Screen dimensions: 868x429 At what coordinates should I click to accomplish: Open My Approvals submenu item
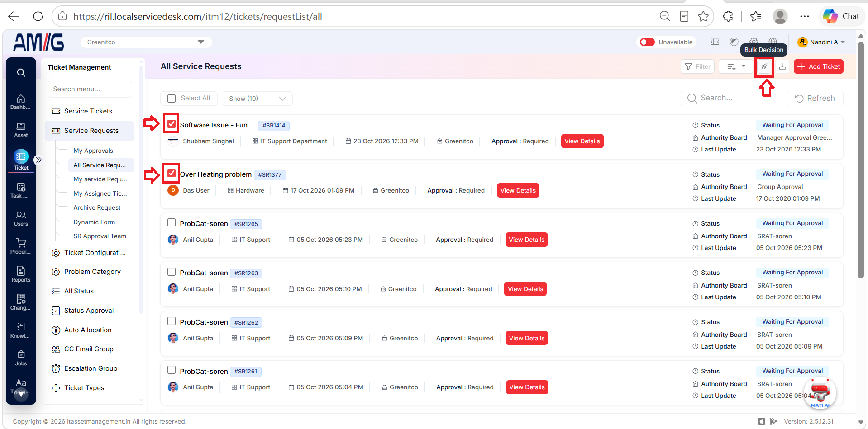(93, 151)
